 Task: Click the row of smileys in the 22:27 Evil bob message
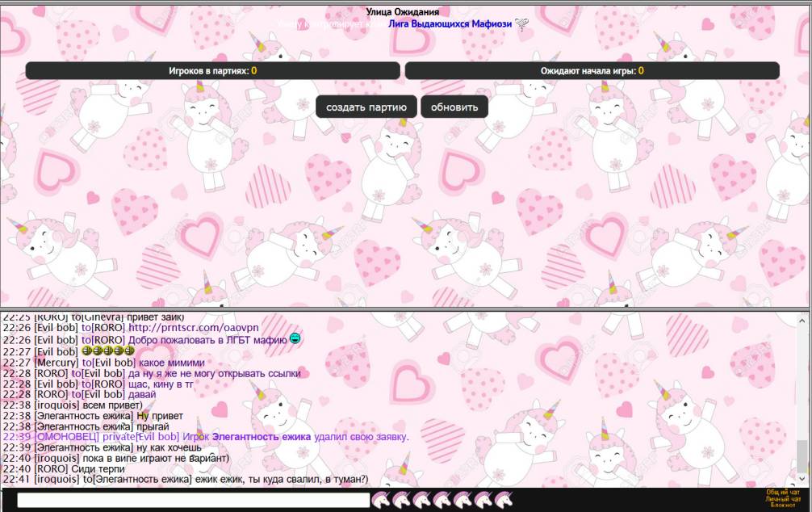(108, 350)
